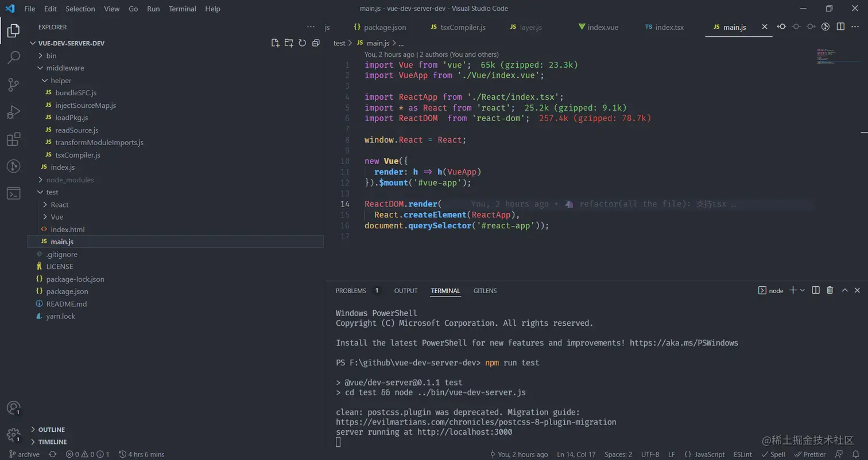Split the editor to the right
Image resolution: width=868 pixels, height=460 pixels.
point(840,27)
